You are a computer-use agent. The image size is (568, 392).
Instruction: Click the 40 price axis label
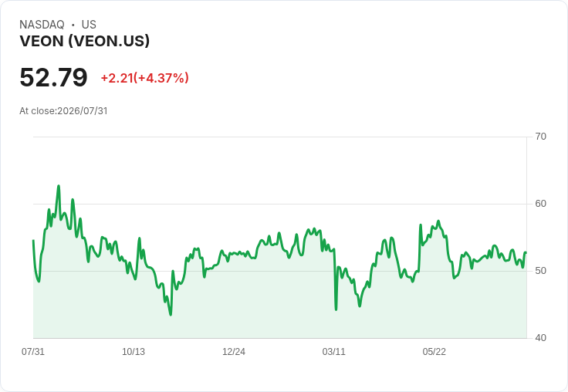[540, 338]
